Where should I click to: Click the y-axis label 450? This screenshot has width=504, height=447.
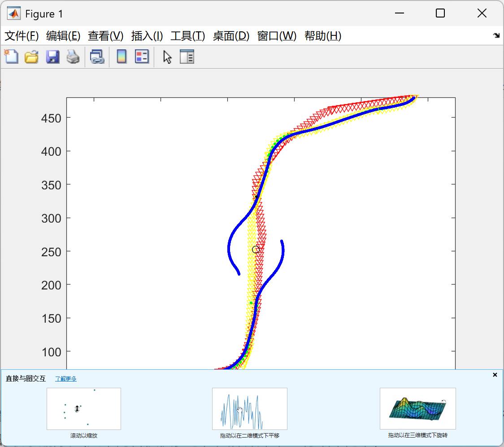pos(51,118)
